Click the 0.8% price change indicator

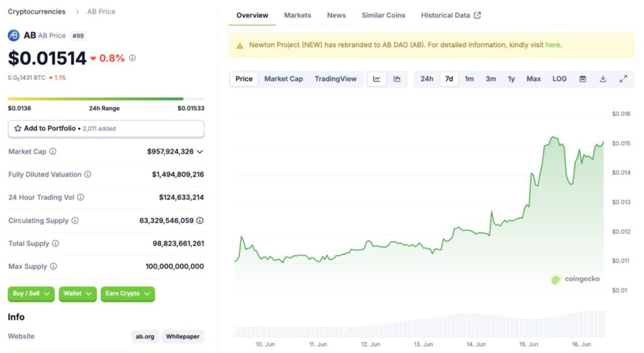pos(107,58)
